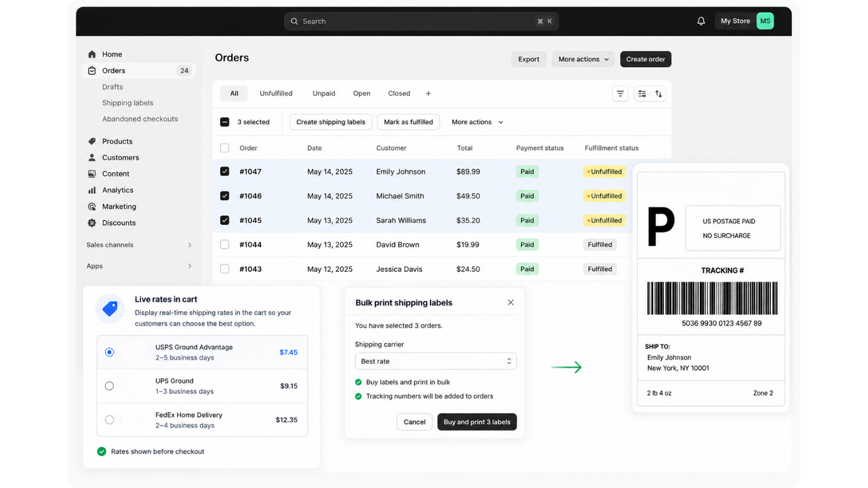Open the notifications bell
The image size is (868, 488).
point(701,21)
